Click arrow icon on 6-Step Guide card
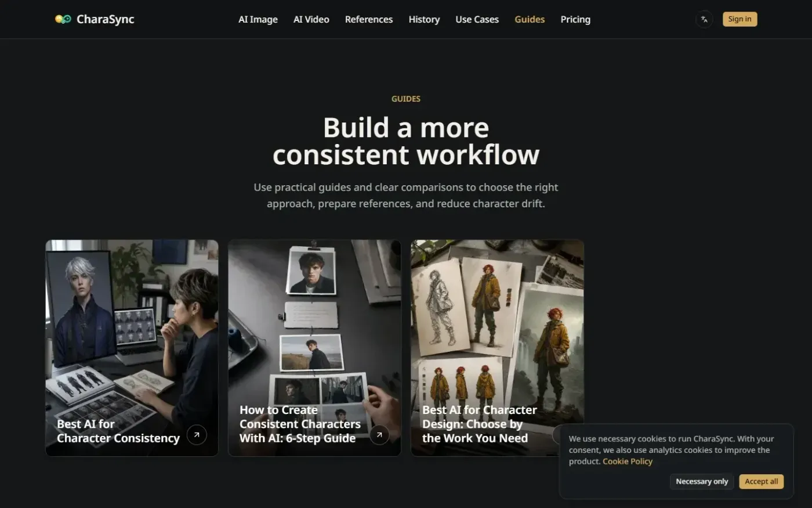812x508 pixels. [x=379, y=434]
